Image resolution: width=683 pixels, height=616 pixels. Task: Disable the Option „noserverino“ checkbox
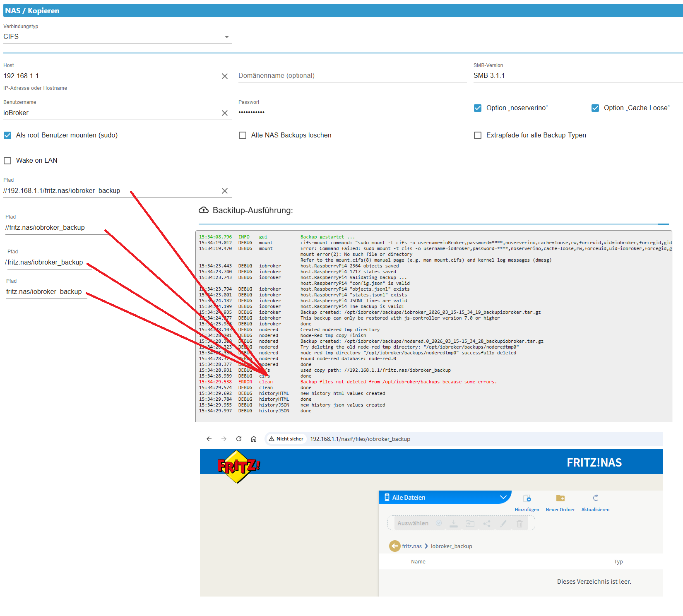tap(478, 108)
